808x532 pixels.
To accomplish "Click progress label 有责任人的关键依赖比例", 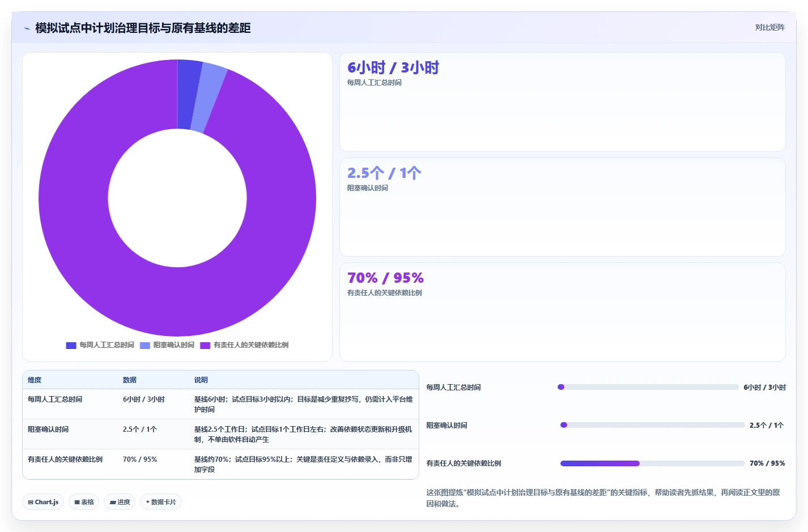I will pyautogui.click(x=464, y=463).
